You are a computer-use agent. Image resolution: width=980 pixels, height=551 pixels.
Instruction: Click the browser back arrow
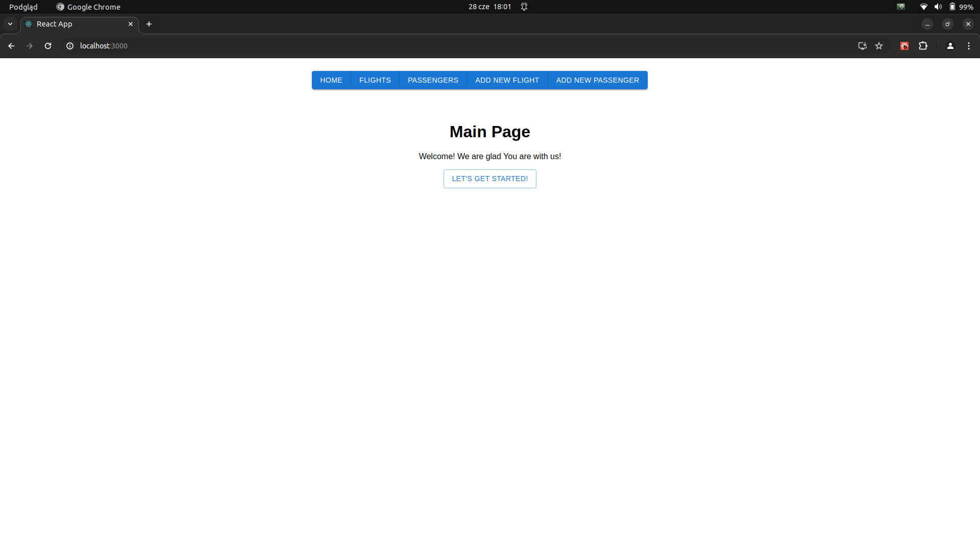11,46
